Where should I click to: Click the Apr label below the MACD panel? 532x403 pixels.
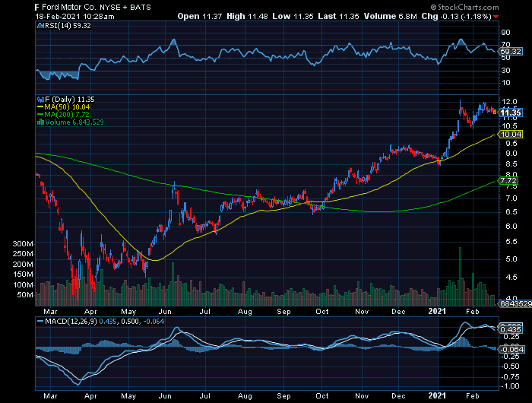coord(90,396)
